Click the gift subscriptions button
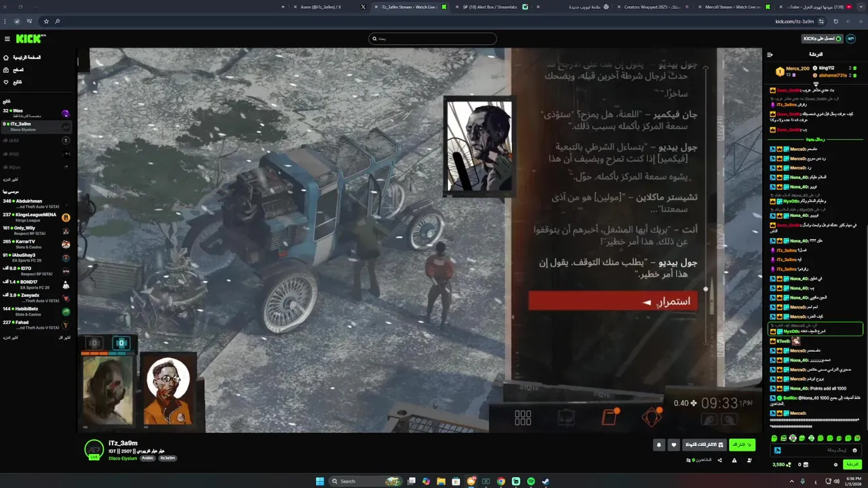 [x=704, y=445]
